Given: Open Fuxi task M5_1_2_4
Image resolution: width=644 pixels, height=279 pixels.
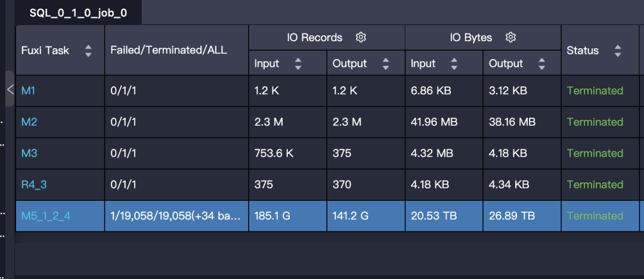Looking at the screenshot, I should click(45, 216).
